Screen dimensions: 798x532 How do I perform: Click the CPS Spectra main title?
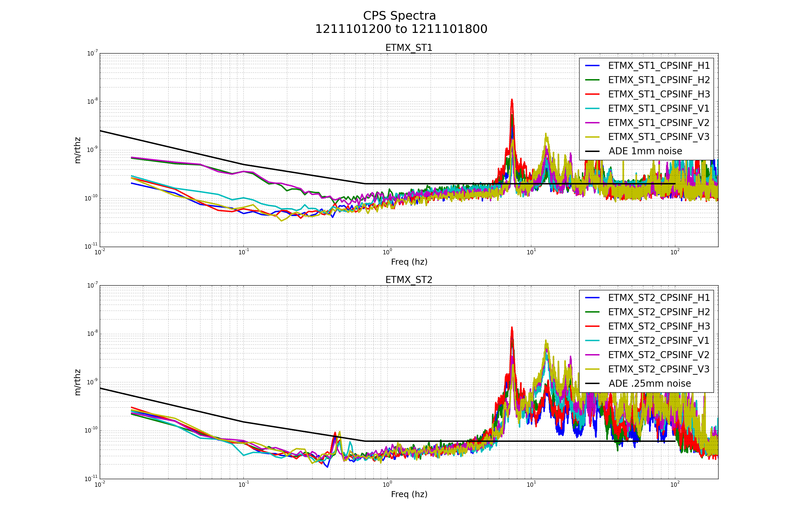(399, 16)
